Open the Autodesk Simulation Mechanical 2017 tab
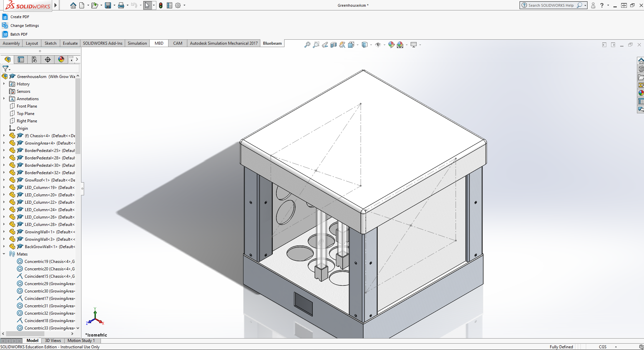The height and width of the screenshot is (350, 644). [224, 43]
